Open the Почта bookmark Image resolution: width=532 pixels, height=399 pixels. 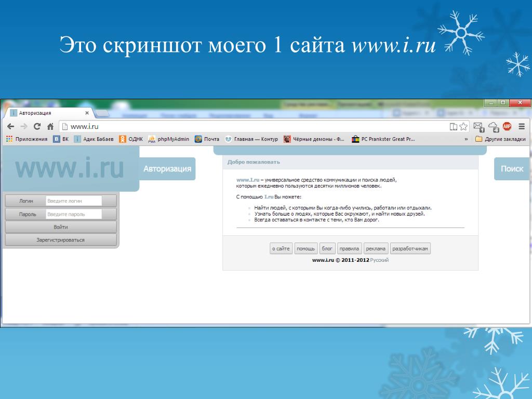point(207,139)
